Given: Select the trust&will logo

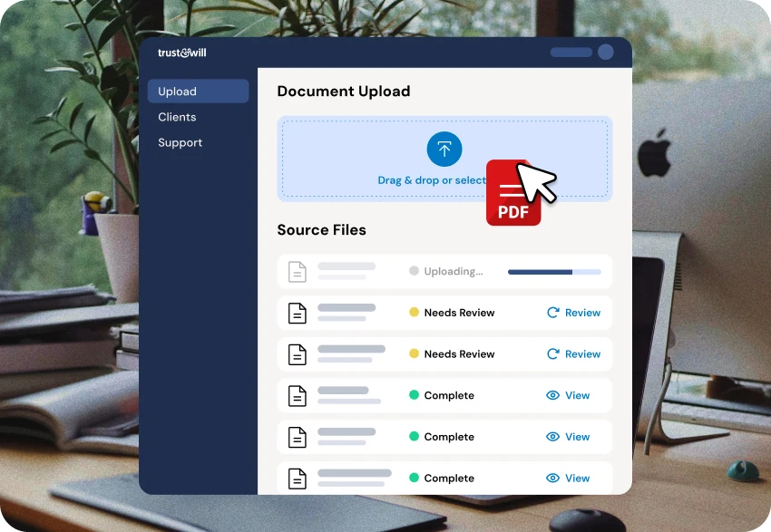Looking at the screenshot, I should point(181,53).
